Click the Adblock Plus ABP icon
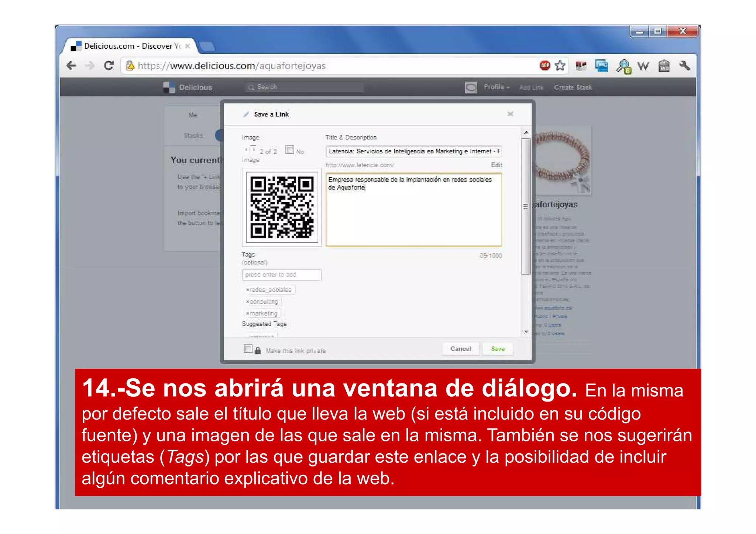This screenshot has height=534, width=756. (545, 65)
